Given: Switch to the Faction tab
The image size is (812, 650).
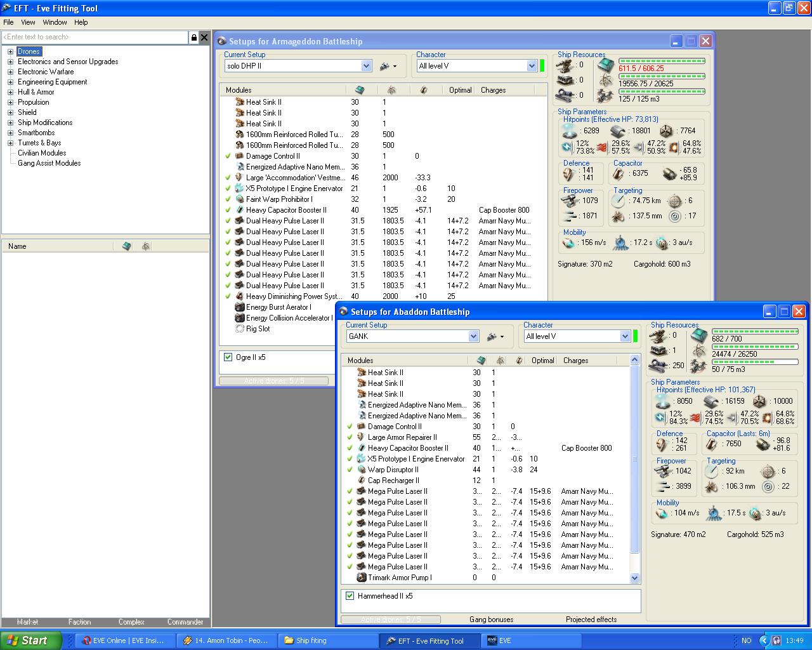Looking at the screenshot, I should click(79, 622).
